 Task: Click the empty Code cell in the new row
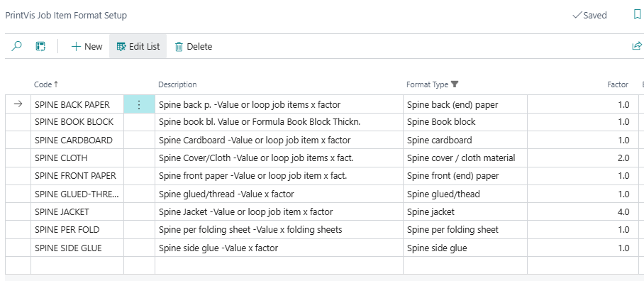tap(77, 265)
